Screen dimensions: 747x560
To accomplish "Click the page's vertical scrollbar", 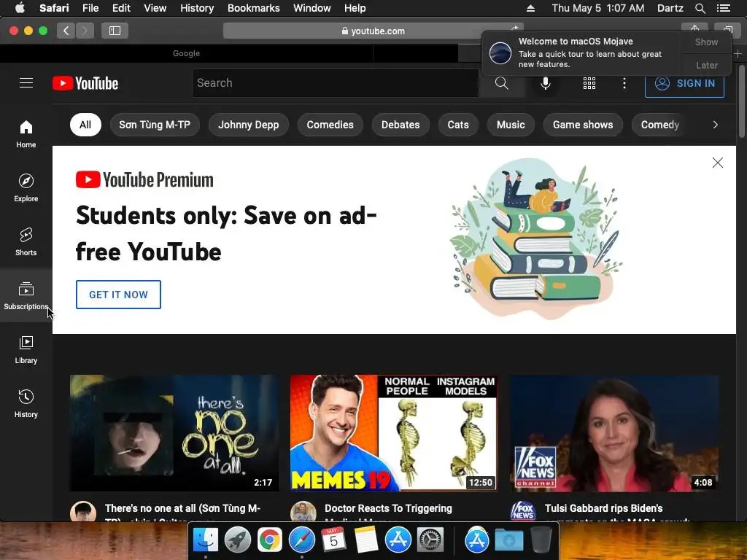I will tap(741, 102).
